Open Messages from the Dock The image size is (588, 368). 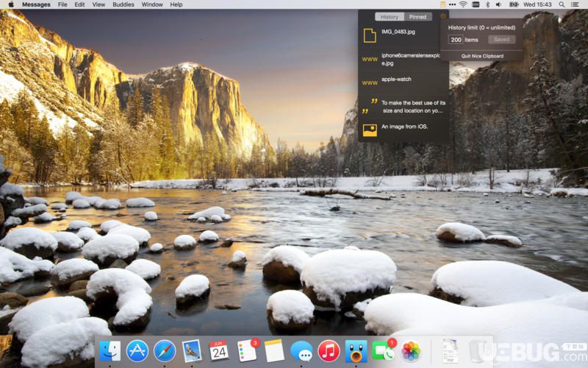(x=301, y=352)
